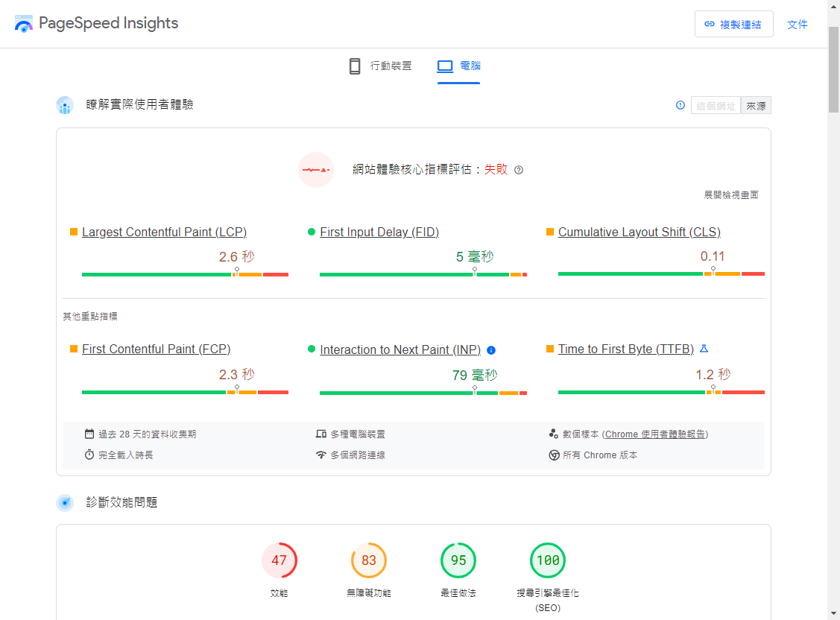Select the 來源 data toggle
Image resolution: width=840 pixels, height=620 pixels.
click(756, 106)
